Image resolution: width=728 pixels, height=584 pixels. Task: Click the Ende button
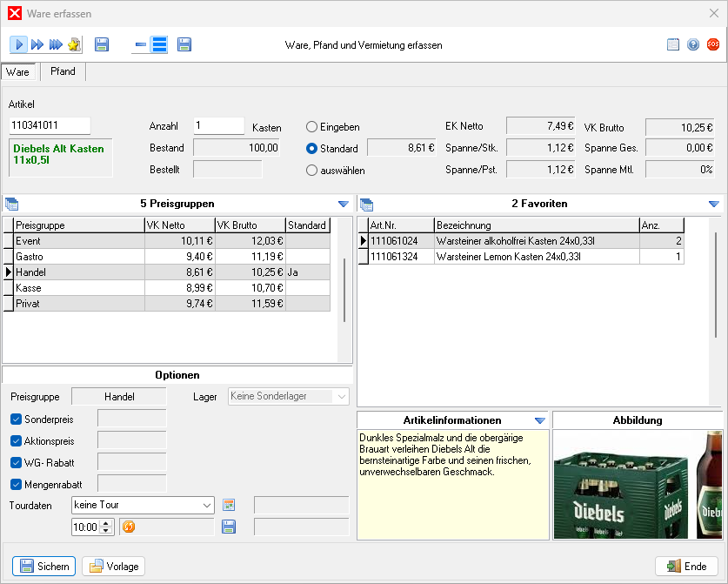tap(686, 567)
